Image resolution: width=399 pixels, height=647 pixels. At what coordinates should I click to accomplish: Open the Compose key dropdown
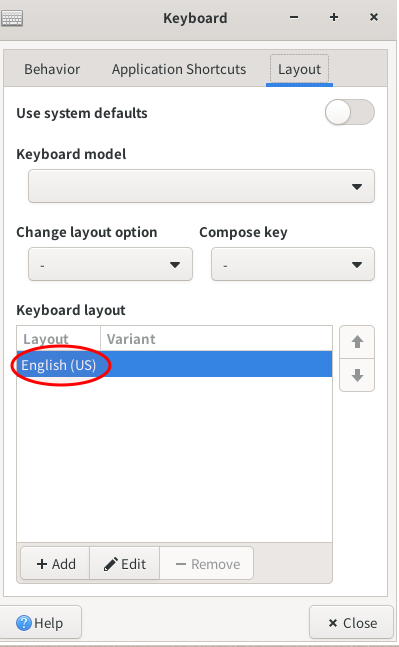pos(293,264)
